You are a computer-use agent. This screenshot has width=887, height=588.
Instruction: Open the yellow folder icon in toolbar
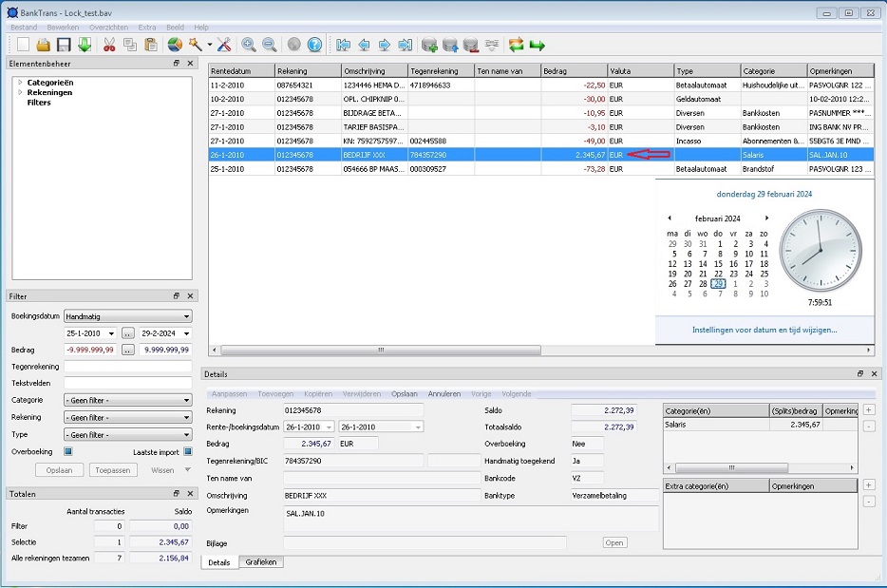point(44,45)
